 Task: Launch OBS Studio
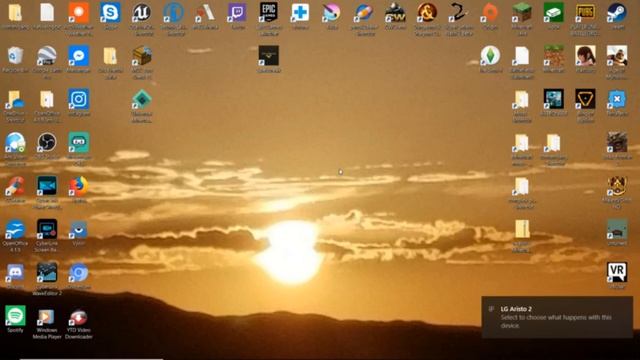coord(47,142)
